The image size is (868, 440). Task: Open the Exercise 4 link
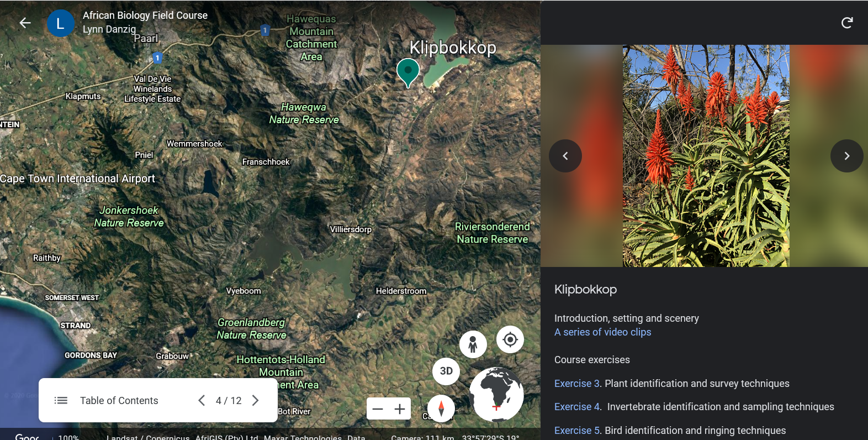576,407
